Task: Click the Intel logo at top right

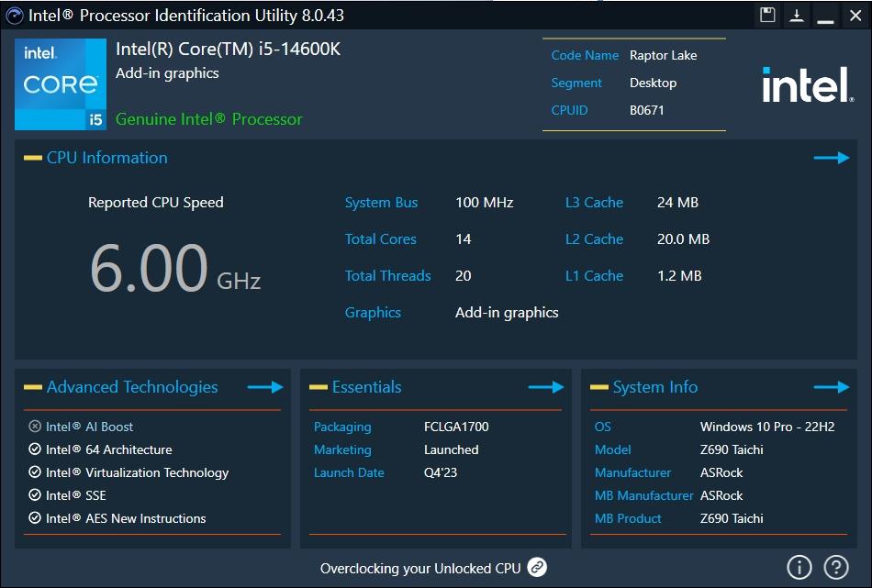Action: click(808, 84)
